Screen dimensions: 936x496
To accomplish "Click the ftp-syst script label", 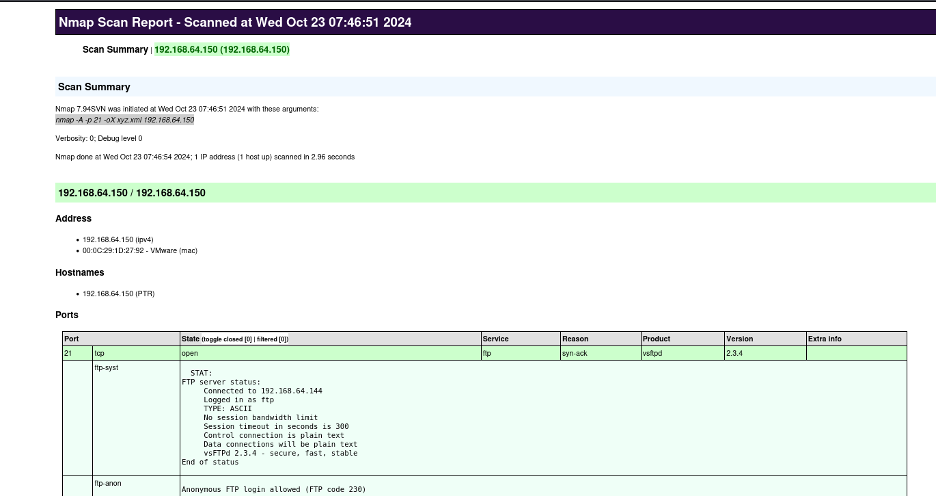I will [107, 368].
